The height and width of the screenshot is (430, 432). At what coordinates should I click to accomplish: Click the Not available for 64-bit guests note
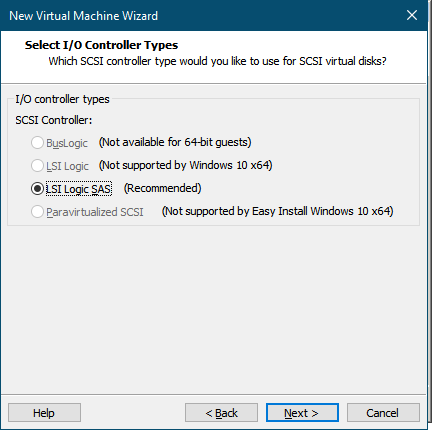175,142
